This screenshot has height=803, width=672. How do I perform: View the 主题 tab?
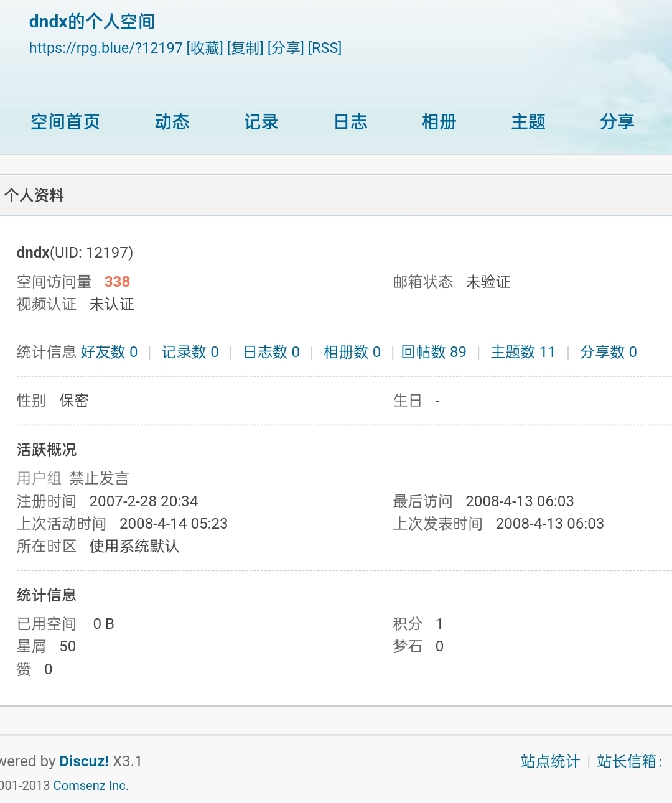click(528, 122)
